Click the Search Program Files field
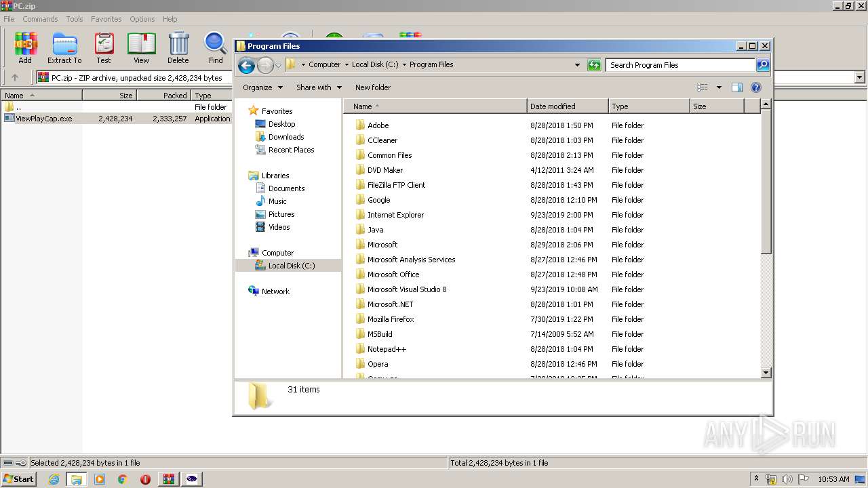The width and height of the screenshot is (868, 488). [680, 65]
